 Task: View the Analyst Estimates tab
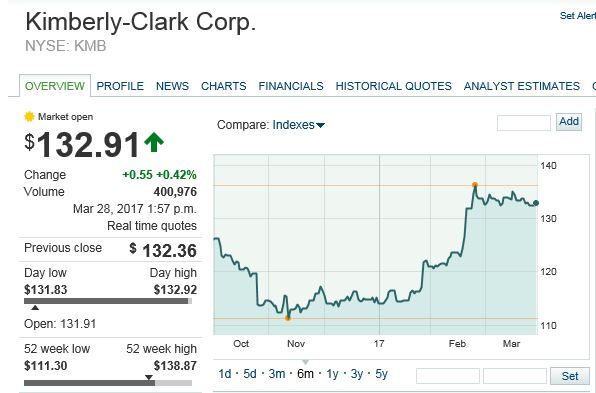[x=522, y=86]
